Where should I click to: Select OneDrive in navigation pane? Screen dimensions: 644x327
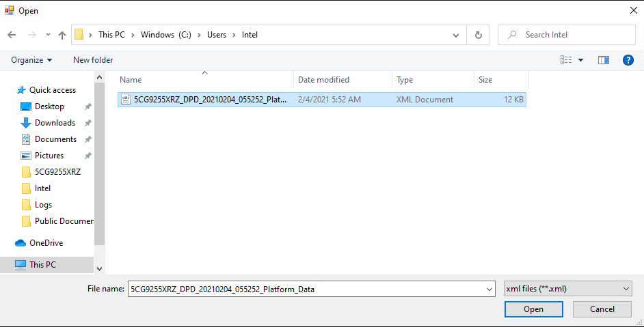pyautogui.click(x=46, y=243)
